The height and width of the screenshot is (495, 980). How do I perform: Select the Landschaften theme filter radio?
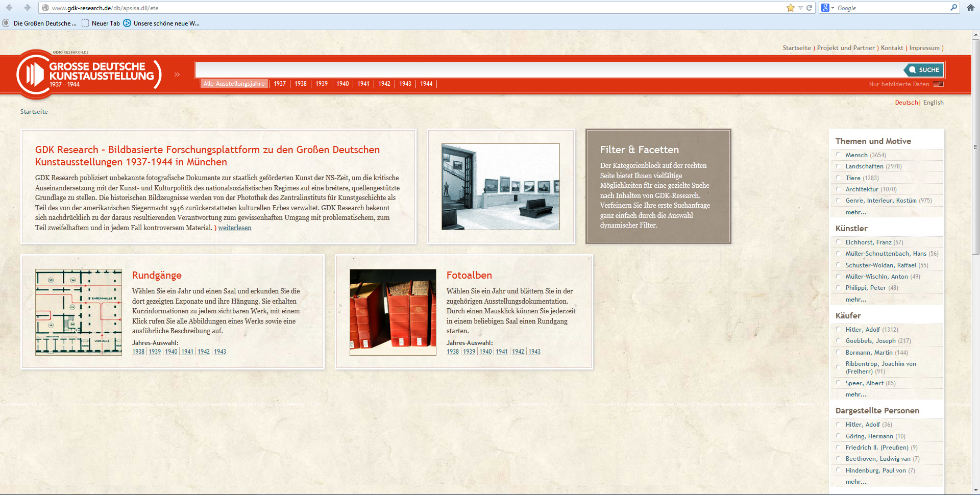click(838, 166)
